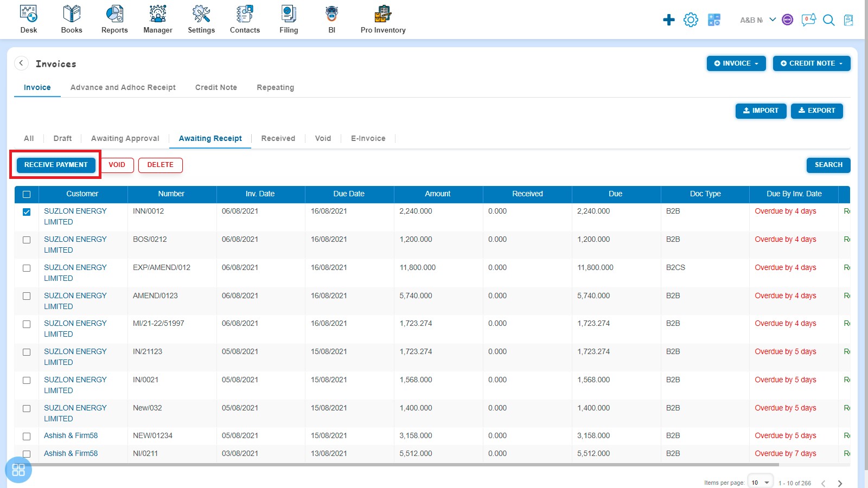
Task: Switch to the Credit Note tab
Action: 216,87
